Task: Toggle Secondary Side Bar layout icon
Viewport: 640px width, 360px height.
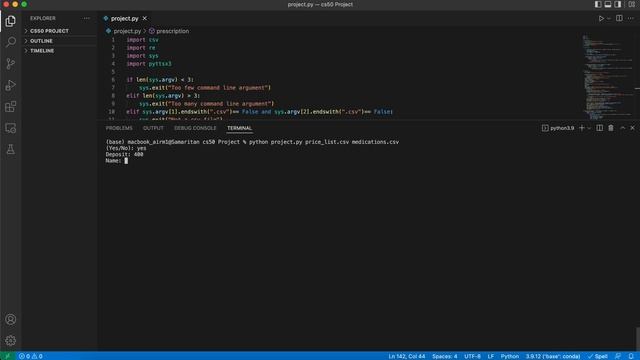Action: click(x=618, y=4)
